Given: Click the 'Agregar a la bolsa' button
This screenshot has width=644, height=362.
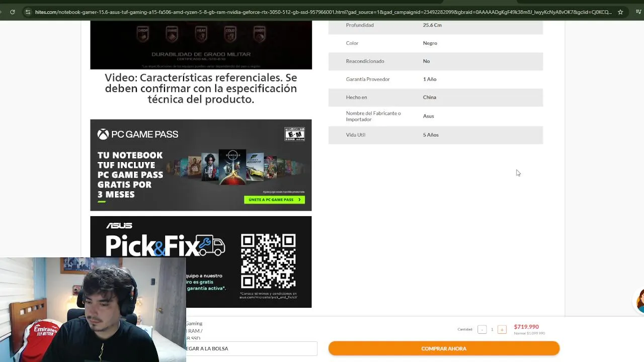Looking at the screenshot, I should tap(252, 348).
